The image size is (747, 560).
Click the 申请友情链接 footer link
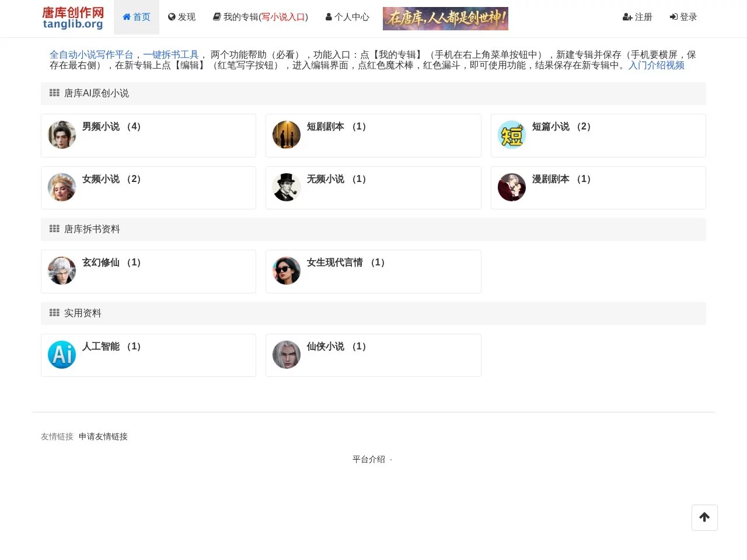click(x=103, y=436)
